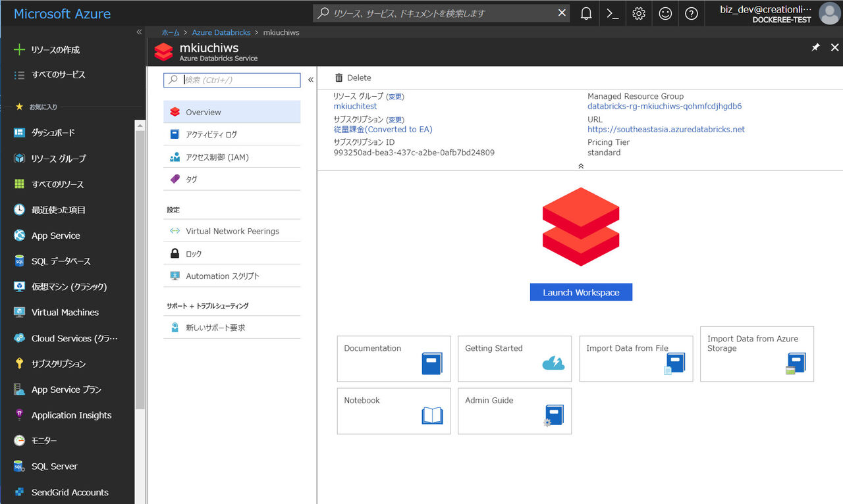Collapse the resource menu with chevron
This screenshot has height=504, width=843.
[310, 80]
